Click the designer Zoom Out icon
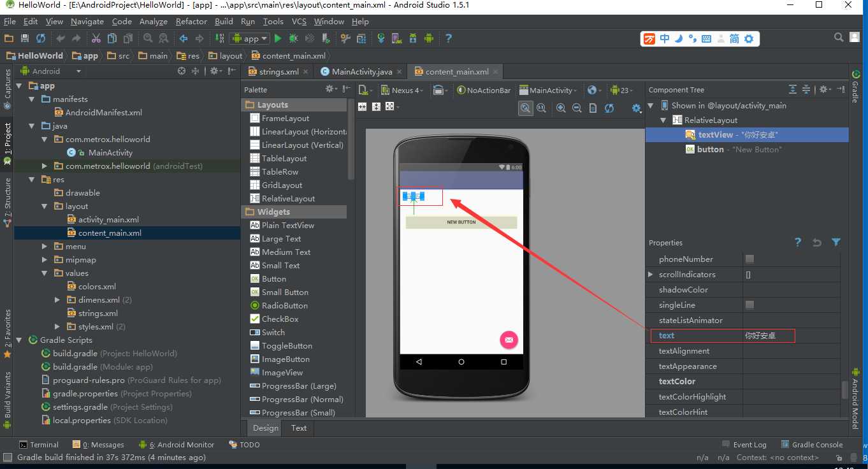This screenshot has height=469, width=868. pyautogui.click(x=577, y=108)
